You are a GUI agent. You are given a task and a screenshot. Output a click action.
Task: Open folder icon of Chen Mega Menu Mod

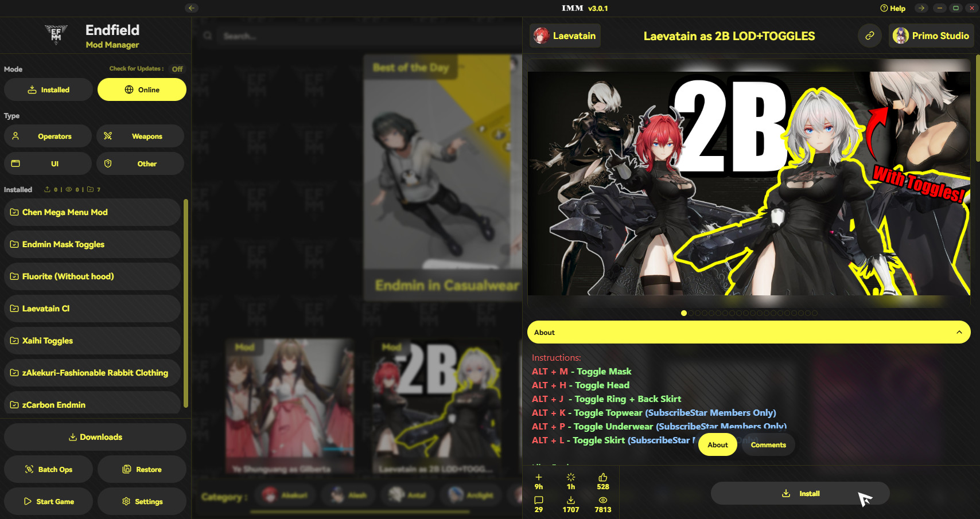coord(14,212)
